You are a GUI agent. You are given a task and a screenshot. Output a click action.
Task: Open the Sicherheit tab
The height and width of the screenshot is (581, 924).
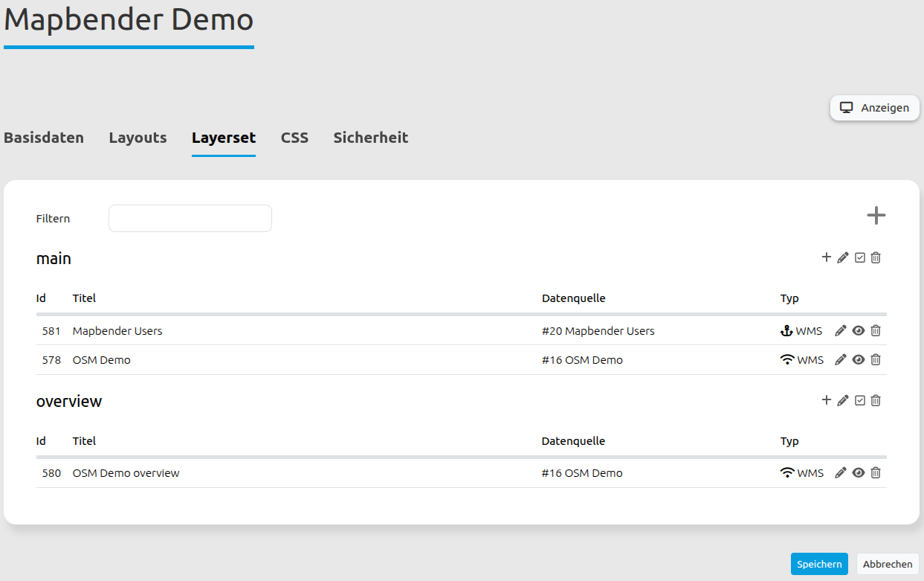click(x=370, y=138)
